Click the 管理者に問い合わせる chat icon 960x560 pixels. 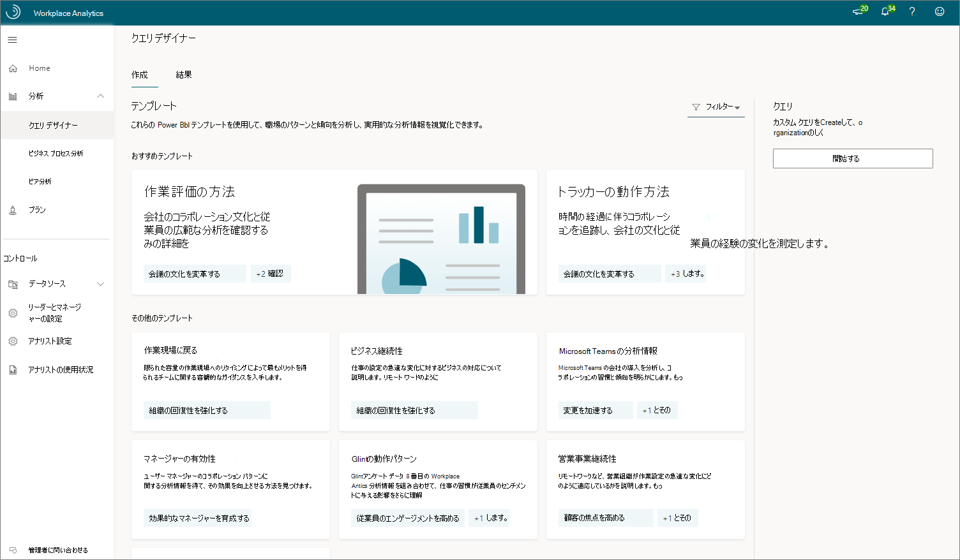13,550
